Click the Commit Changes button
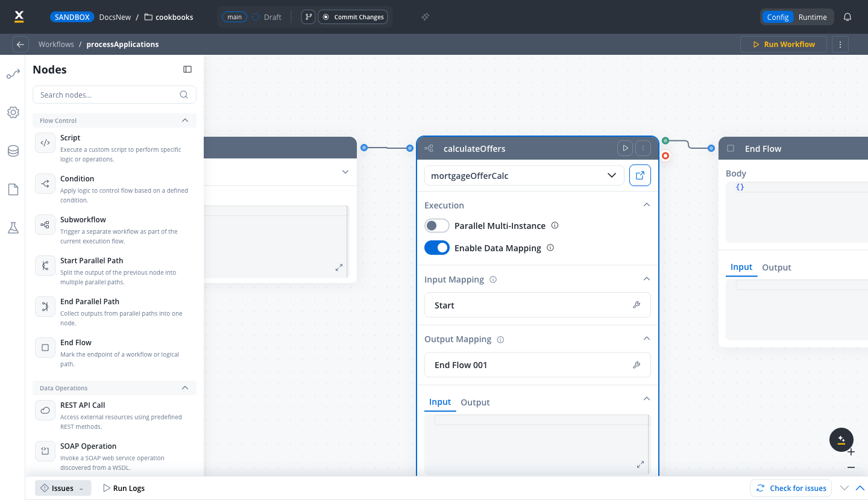This screenshot has width=868, height=500. pos(353,17)
